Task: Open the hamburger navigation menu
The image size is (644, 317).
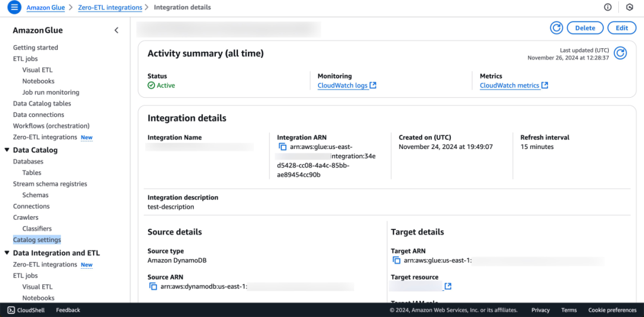Action: [14, 7]
